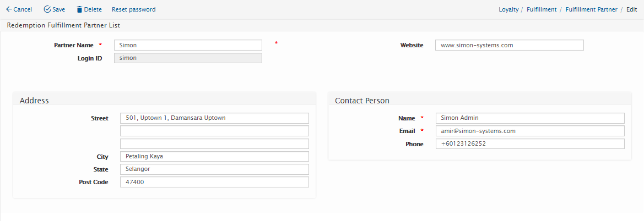Screen dimensions: 644x221
Task: Focus the Post Code field
Action: pyautogui.click(x=214, y=182)
